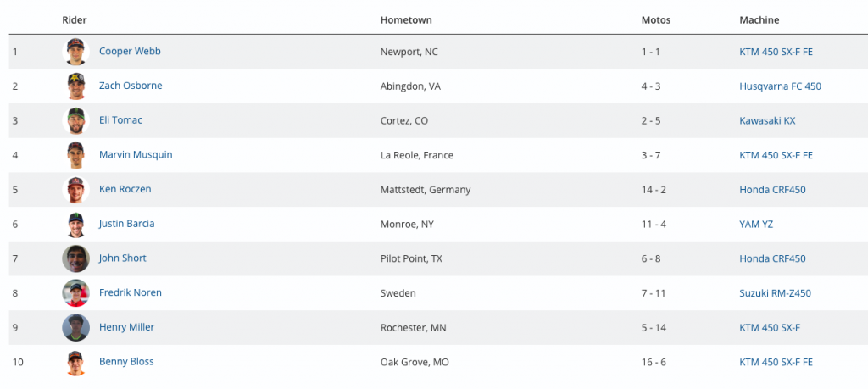
Task: Click Fredrik Noren's avatar thumbnail
Action: pos(76,293)
